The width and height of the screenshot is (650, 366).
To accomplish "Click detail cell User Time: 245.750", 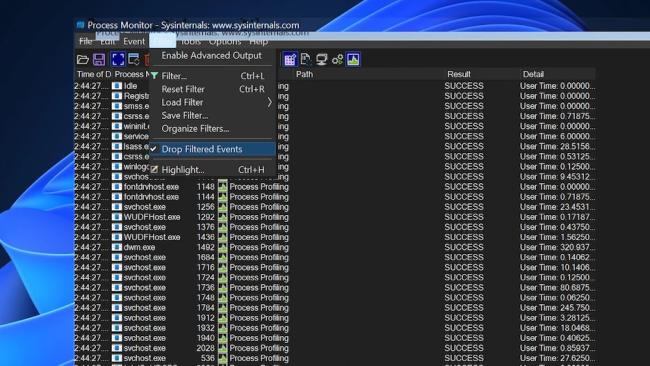I will point(557,308).
